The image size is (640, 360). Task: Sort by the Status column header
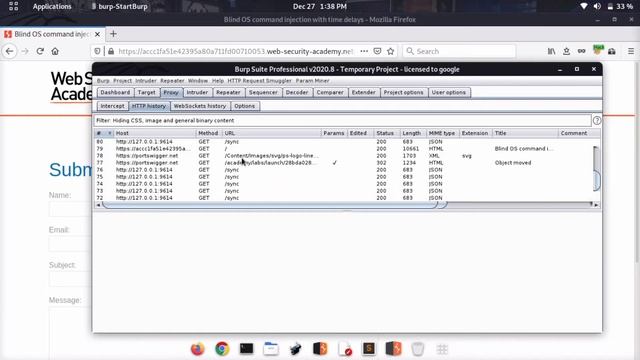[x=387, y=133]
